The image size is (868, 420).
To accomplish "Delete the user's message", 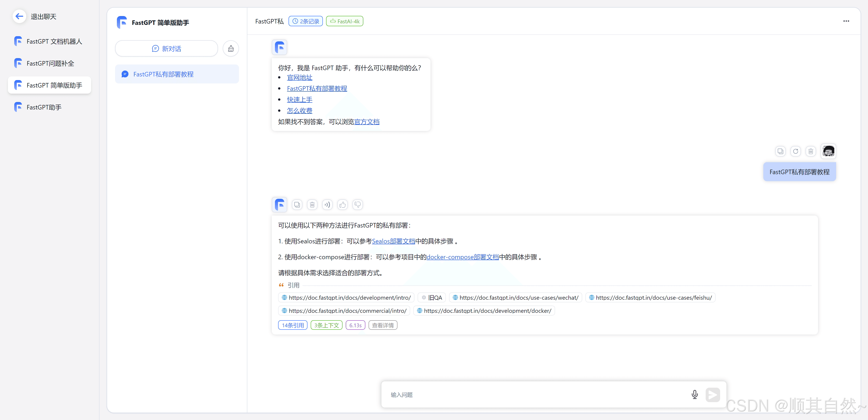I will point(811,151).
